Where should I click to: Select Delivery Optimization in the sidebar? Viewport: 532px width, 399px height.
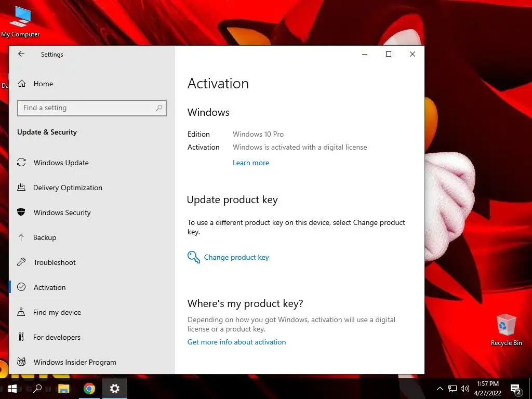pos(91,188)
